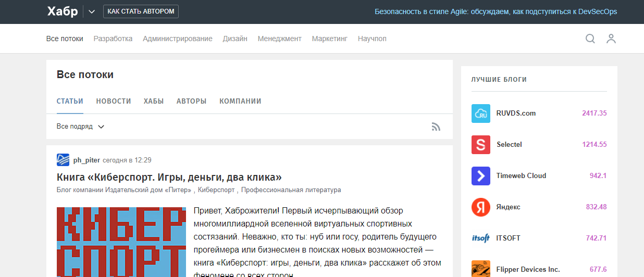Open the Книга «Киберспорт. Игры, деньги, два клика» article
The image size is (644, 277).
pyautogui.click(x=169, y=177)
